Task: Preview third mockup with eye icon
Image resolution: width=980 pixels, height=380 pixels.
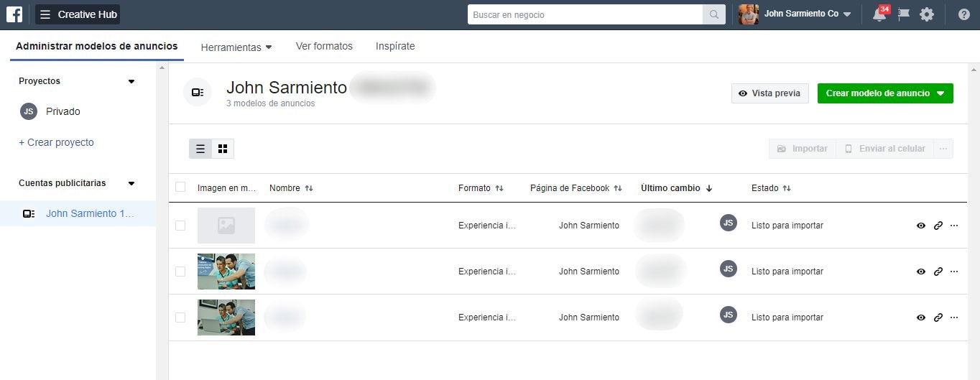Action: (x=921, y=318)
